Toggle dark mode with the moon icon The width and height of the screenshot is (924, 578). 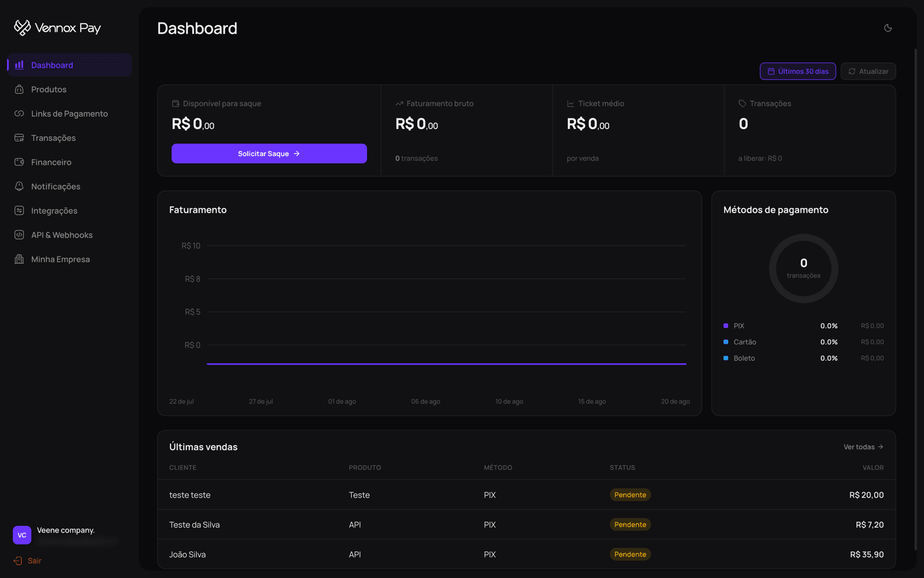(x=888, y=28)
